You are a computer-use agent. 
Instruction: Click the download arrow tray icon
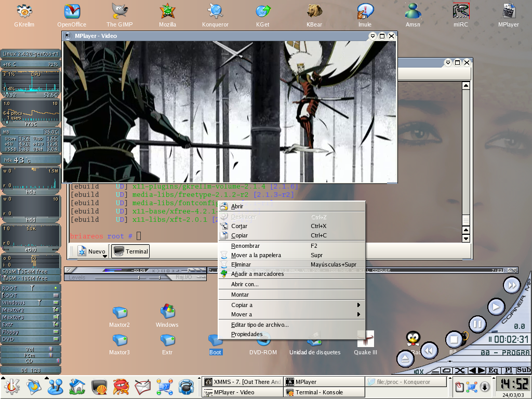point(485,387)
